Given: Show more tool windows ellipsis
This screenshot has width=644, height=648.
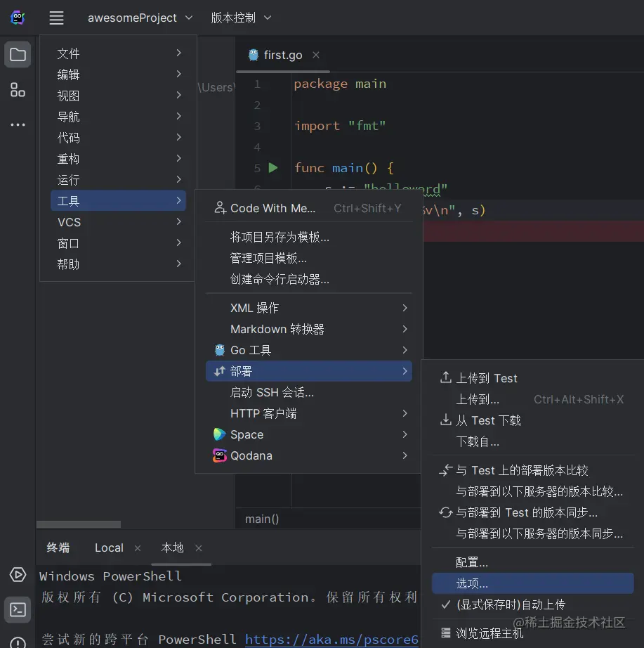Looking at the screenshot, I should [18, 124].
